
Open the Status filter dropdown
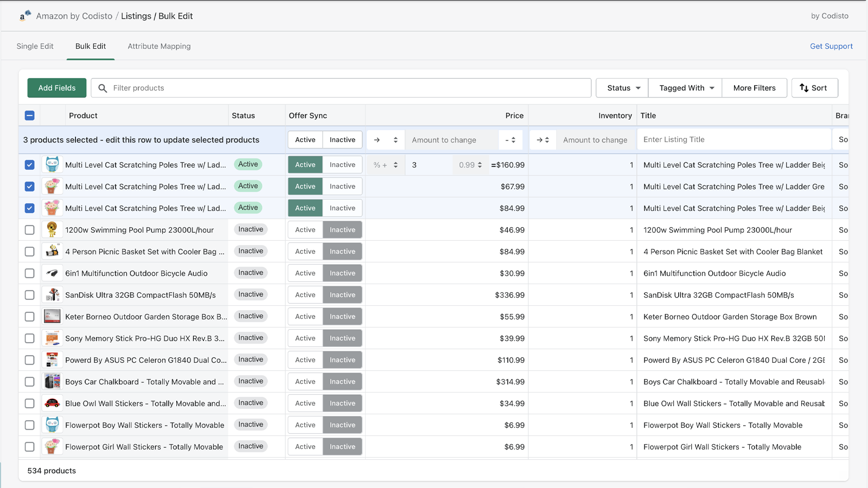coord(622,88)
